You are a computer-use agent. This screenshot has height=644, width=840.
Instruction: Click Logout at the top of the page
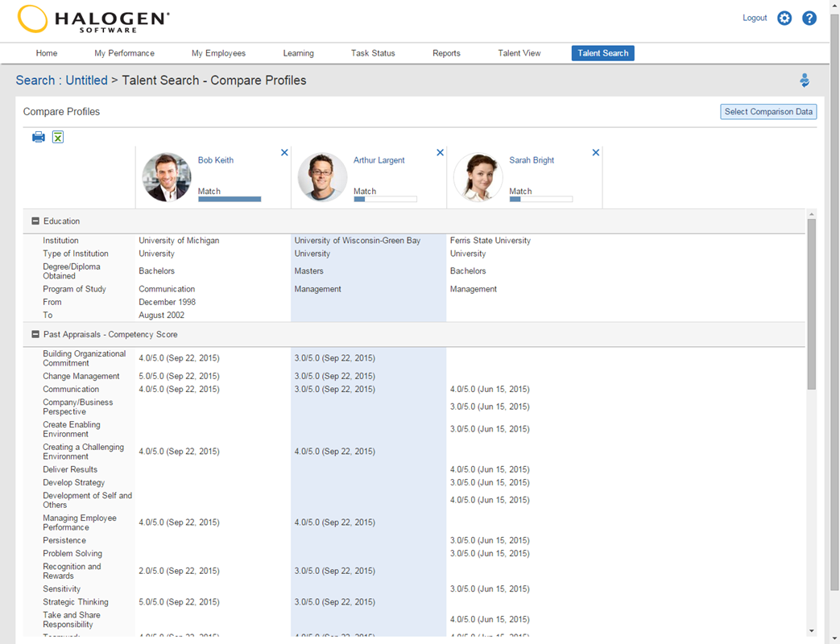(755, 18)
